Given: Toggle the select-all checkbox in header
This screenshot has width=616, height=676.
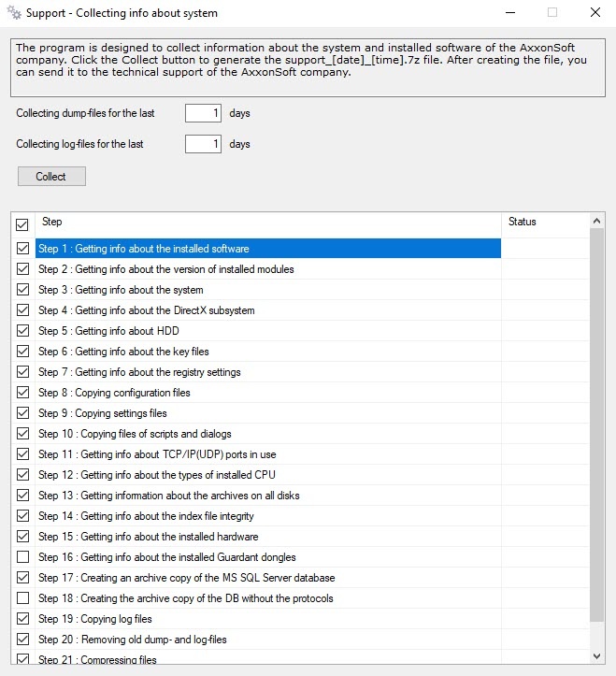Looking at the screenshot, I should click(22, 224).
